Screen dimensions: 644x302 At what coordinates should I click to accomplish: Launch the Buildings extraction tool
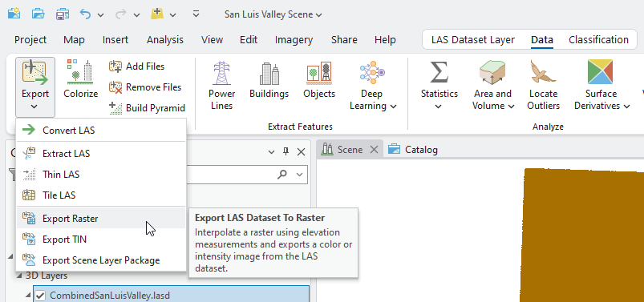(x=269, y=80)
